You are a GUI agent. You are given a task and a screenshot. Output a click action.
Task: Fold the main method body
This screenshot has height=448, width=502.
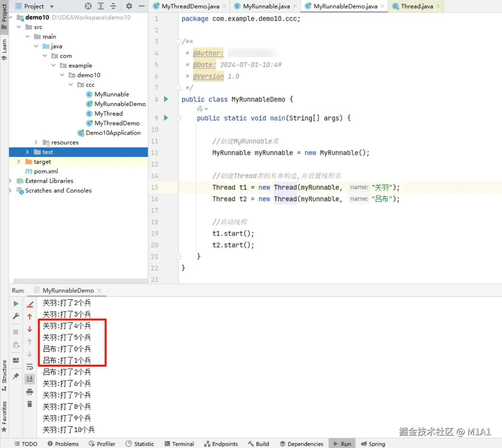click(178, 118)
